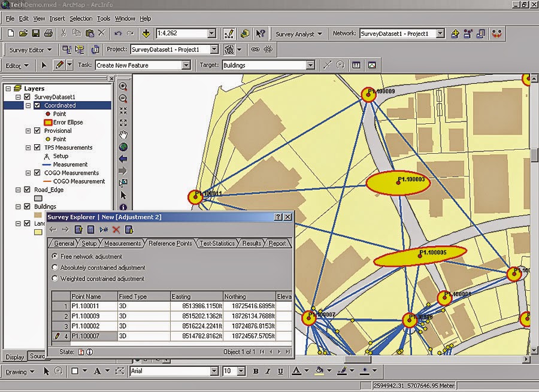Open the File menu

(x=10, y=19)
